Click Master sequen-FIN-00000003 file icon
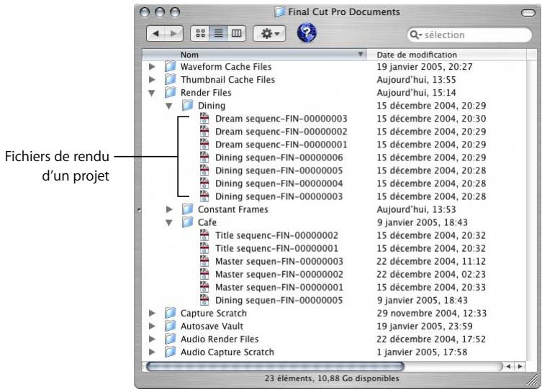 click(x=204, y=261)
